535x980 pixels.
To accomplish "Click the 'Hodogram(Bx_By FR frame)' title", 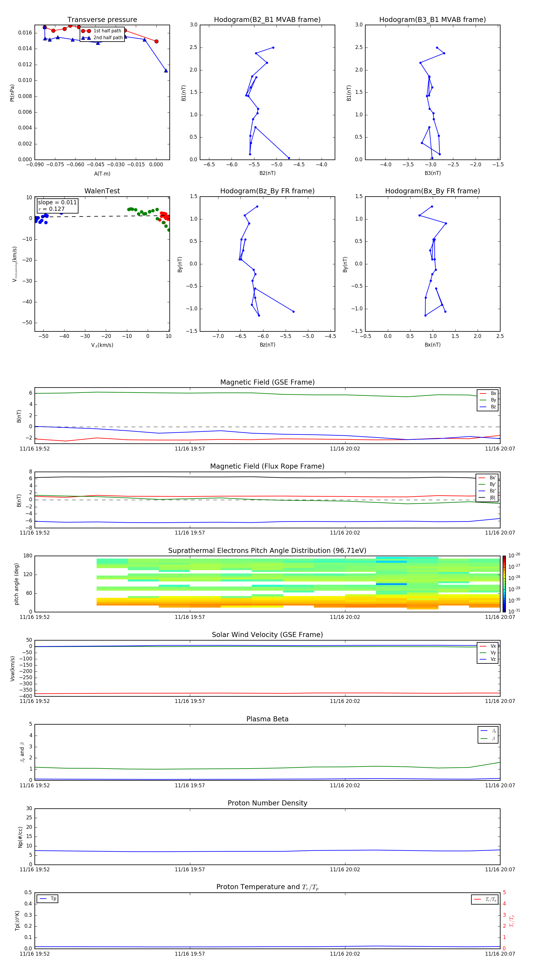I will (432, 191).
